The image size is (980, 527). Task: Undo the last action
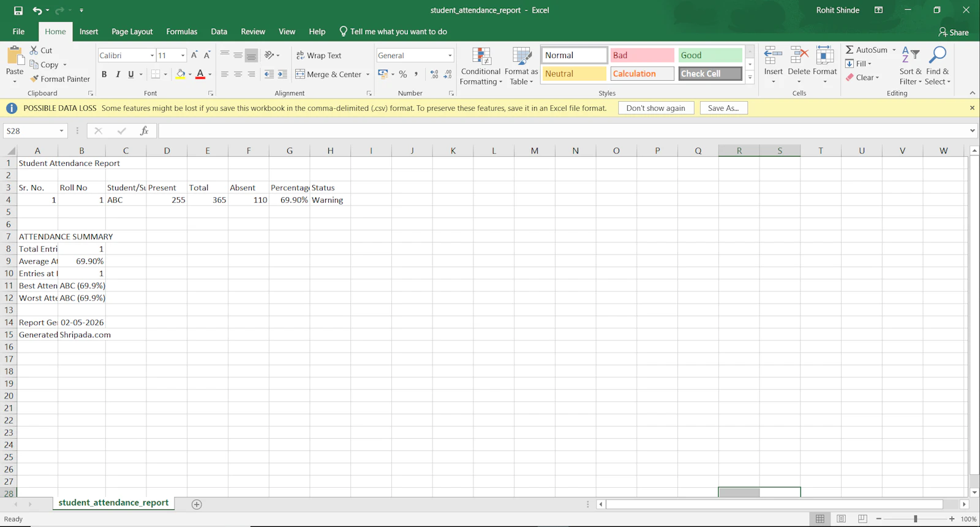click(x=37, y=10)
